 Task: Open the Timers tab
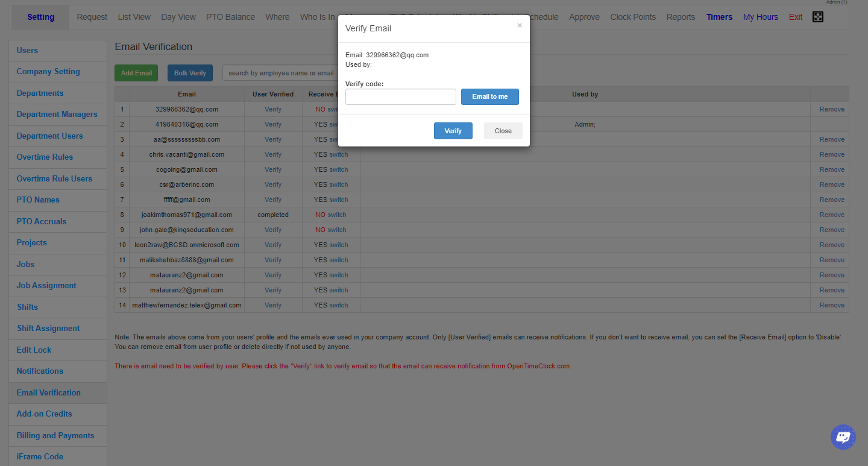point(719,16)
